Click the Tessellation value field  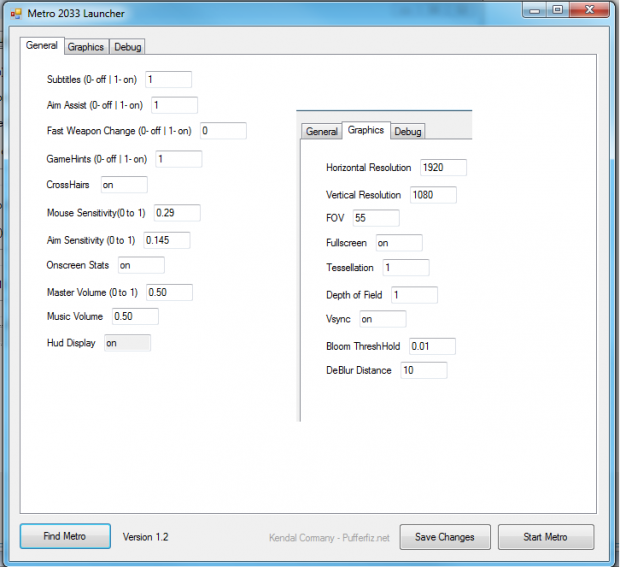tap(406, 267)
